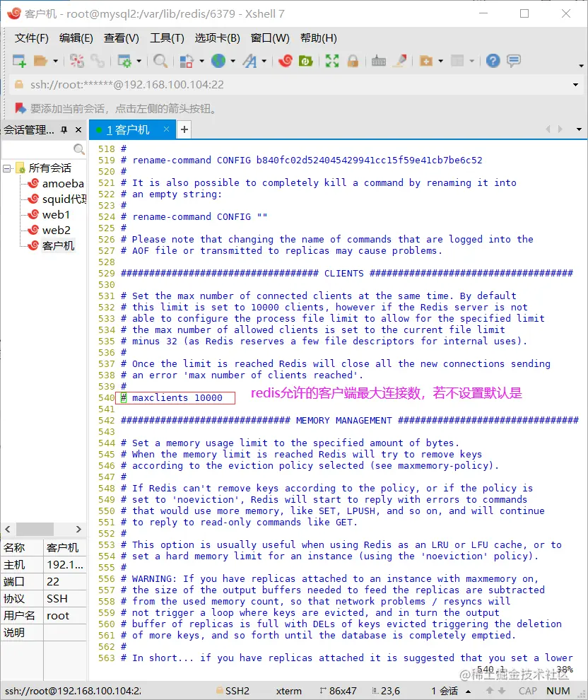Click the new folder plus icon
588x700 pixels.
426,61
